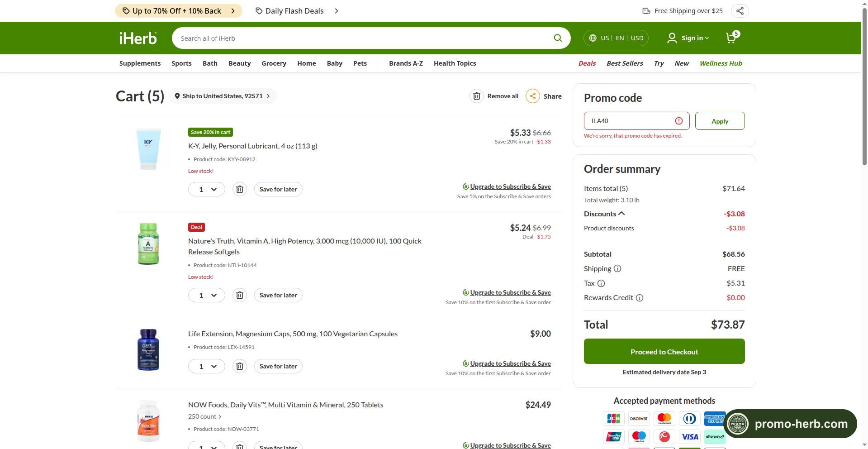Click the JCB payment icon
The height and width of the screenshot is (449, 868).
click(613, 419)
